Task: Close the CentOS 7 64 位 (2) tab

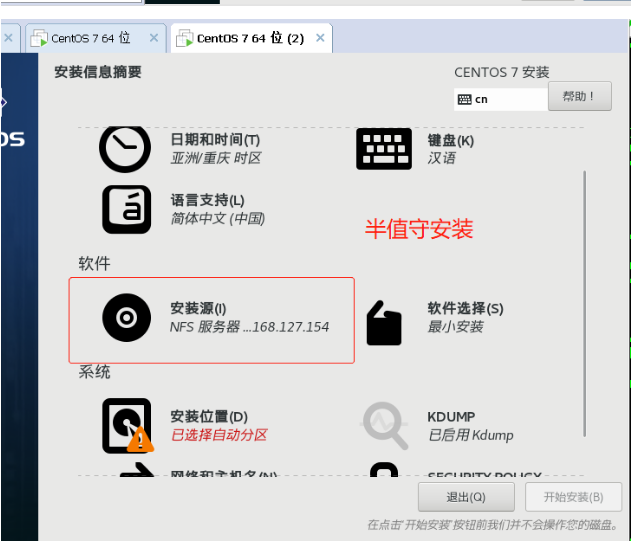Action: 320,38
